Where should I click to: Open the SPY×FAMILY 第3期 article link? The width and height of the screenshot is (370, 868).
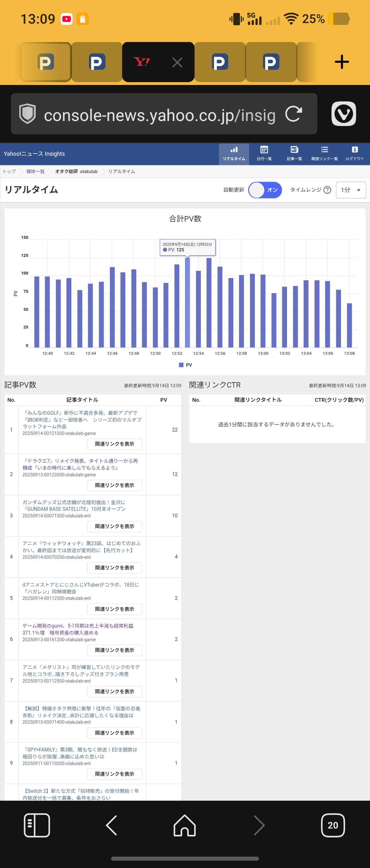coord(80,753)
